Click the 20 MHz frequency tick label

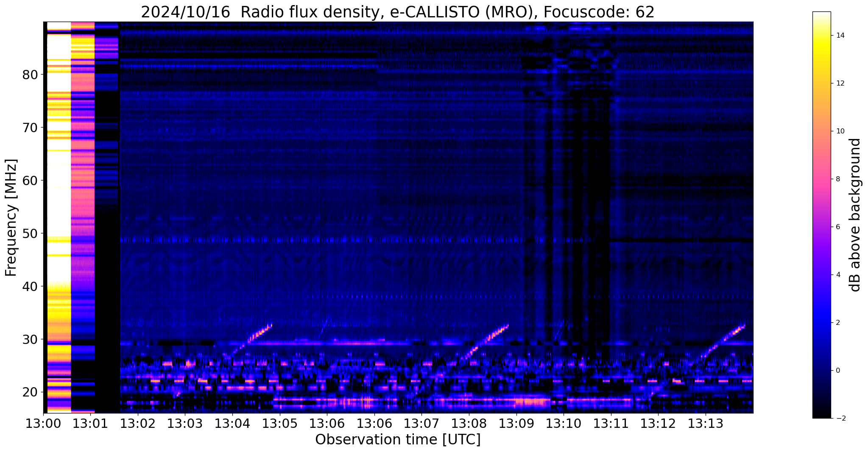30,392
